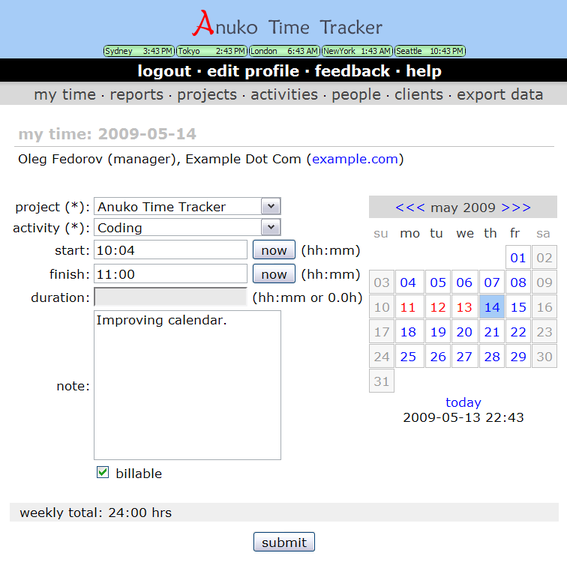Image resolution: width=567 pixels, height=562 pixels.
Task: Click the logout menu item
Action: click(164, 71)
